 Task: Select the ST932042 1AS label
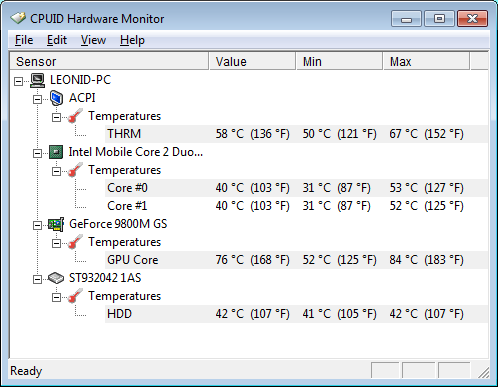pos(105,278)
